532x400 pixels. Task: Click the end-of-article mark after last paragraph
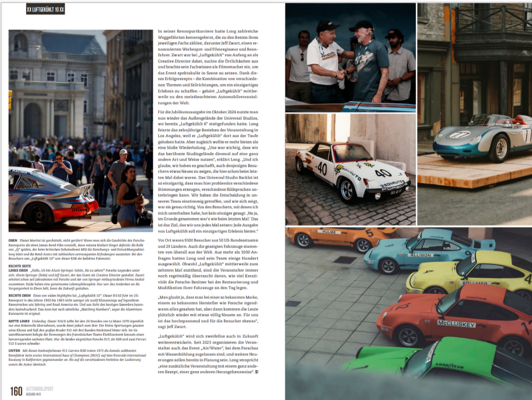point(257,372)
